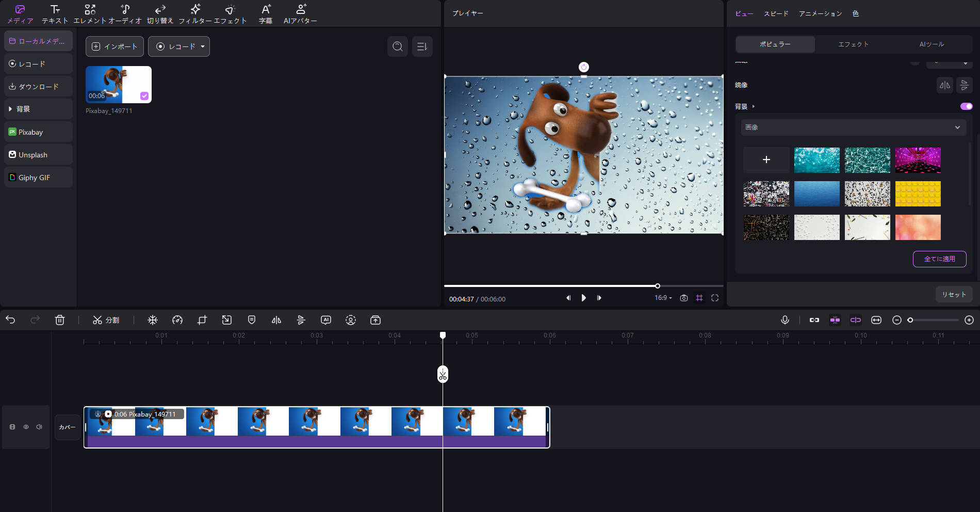Delete the selected clip with trash icon

60,320
